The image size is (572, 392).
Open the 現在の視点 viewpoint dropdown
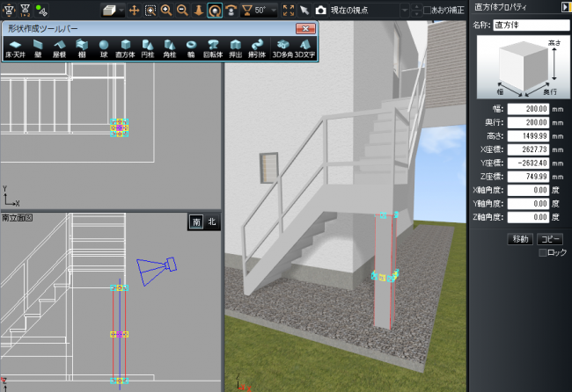point(361,10)
